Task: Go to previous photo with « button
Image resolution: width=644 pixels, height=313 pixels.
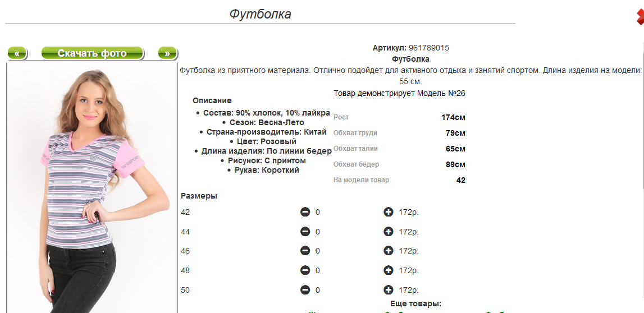Action: pos(17,53)
